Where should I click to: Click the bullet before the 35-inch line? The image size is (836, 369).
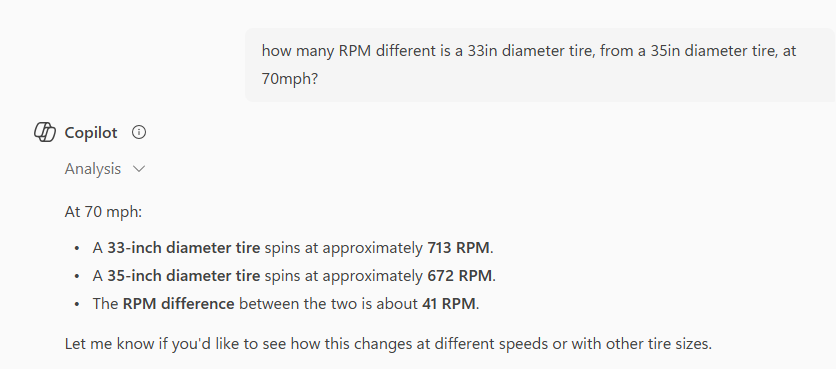77,276
